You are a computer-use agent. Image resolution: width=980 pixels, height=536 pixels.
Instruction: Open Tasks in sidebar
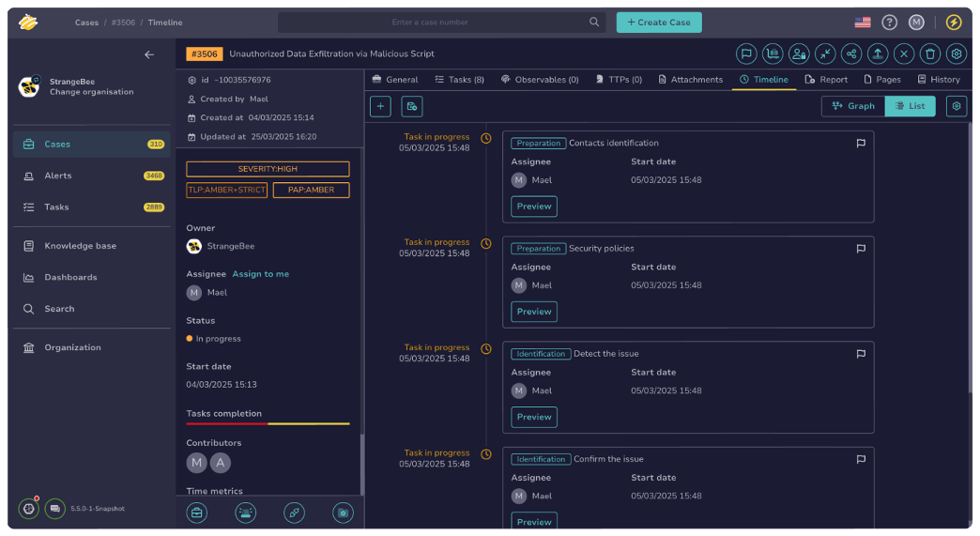point(92,207)
